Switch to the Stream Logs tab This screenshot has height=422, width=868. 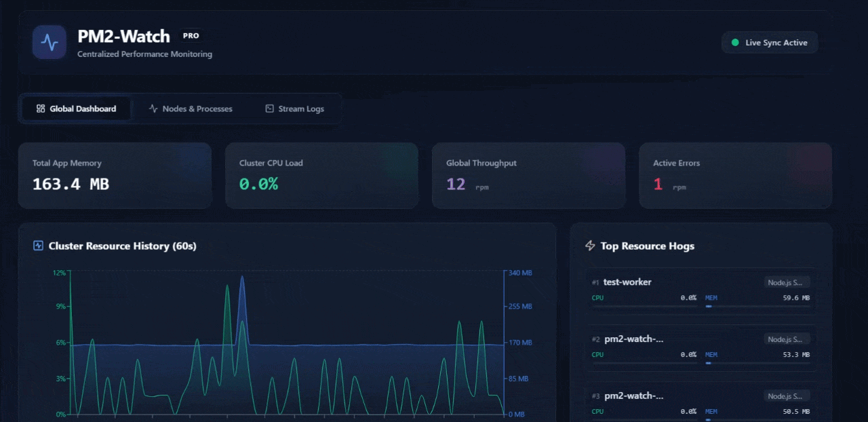(294, 109)
